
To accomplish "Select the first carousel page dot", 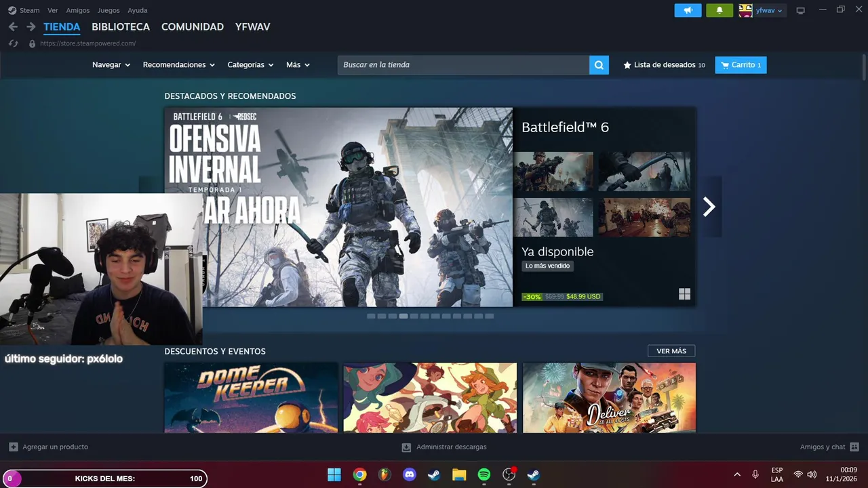I will (371, 316).
